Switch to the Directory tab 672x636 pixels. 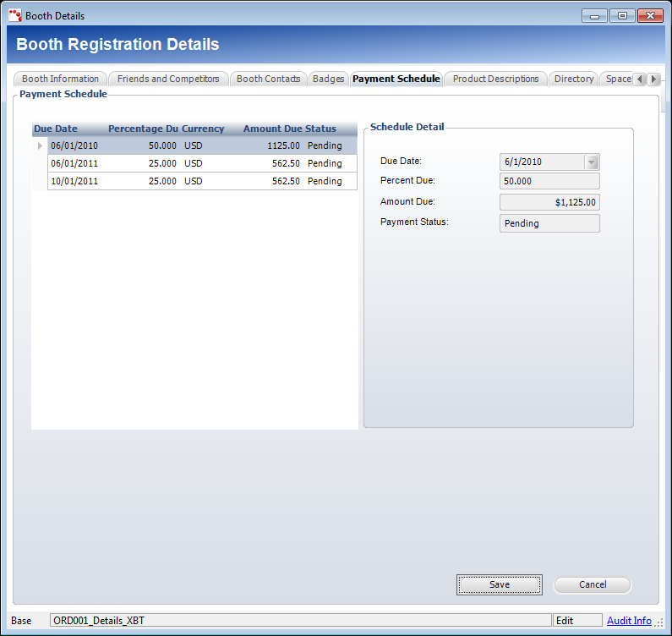(574, 79)
